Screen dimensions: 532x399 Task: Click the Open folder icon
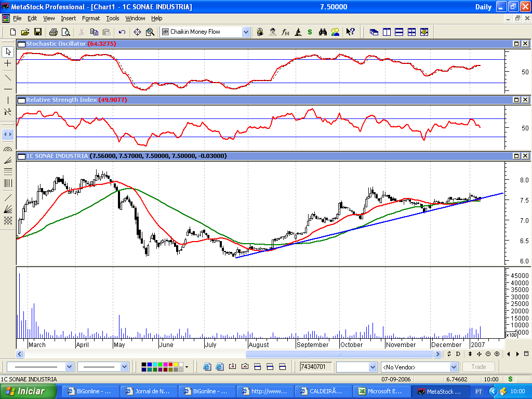point(25,32)
